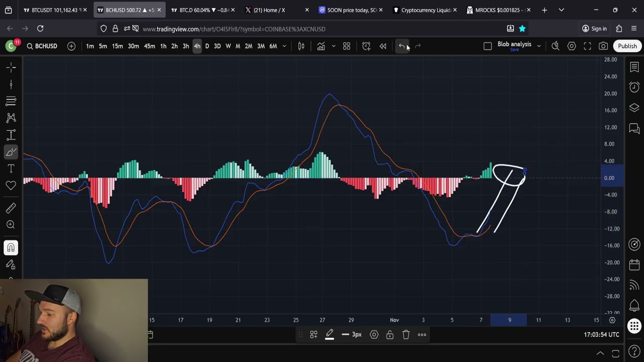Switch to the 15m timeframe

pyautogui.click(x=117, y=46)
